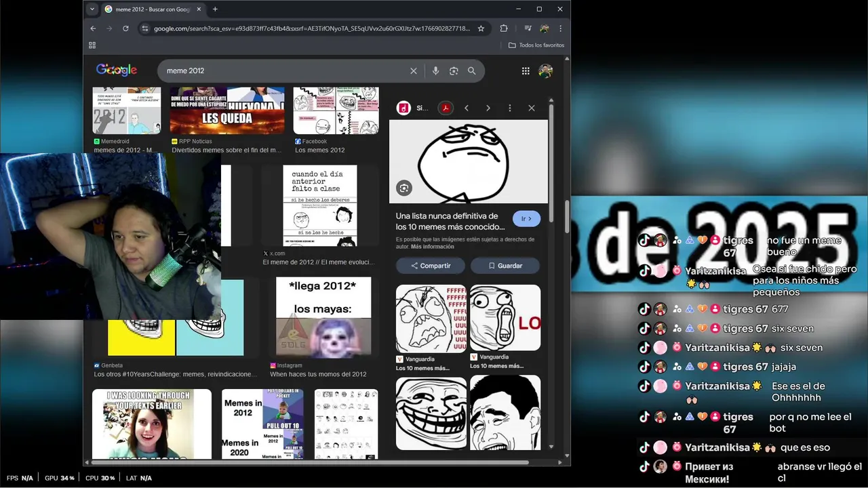Click the 'meme 2012' search box
Viewport: 868px width, 488px height.
[285, 70]
